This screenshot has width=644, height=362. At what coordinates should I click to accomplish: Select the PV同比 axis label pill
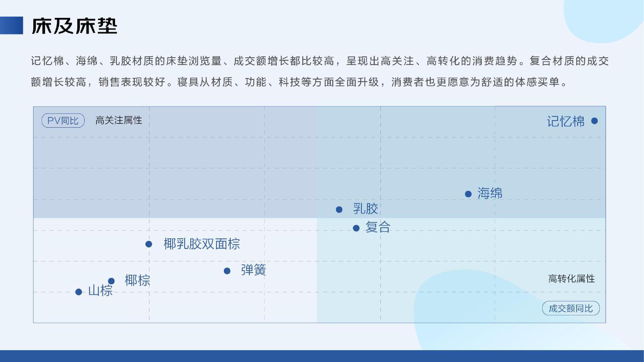(x=63, y=120)
